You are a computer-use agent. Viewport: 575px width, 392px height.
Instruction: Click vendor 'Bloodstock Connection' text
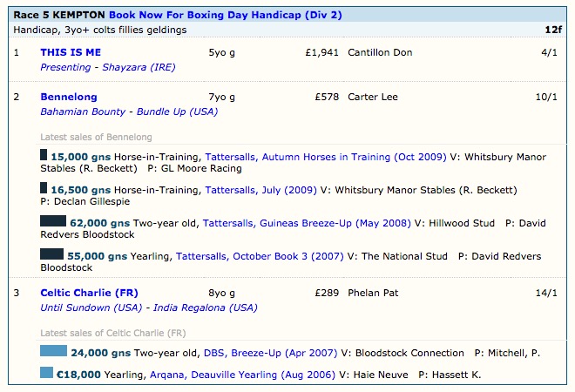[x=409, y=353]
